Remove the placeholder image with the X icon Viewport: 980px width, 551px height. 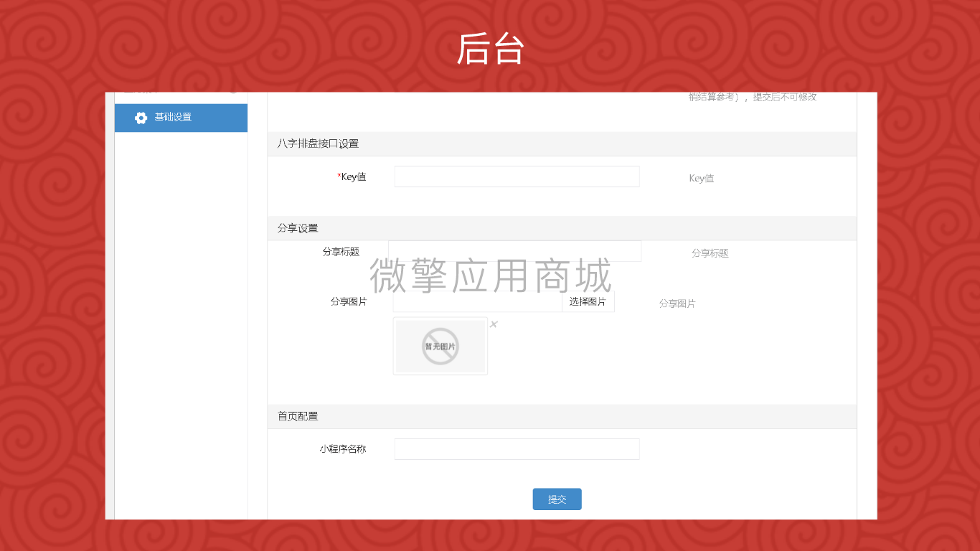pyautogui.click(x=494, y=324)
